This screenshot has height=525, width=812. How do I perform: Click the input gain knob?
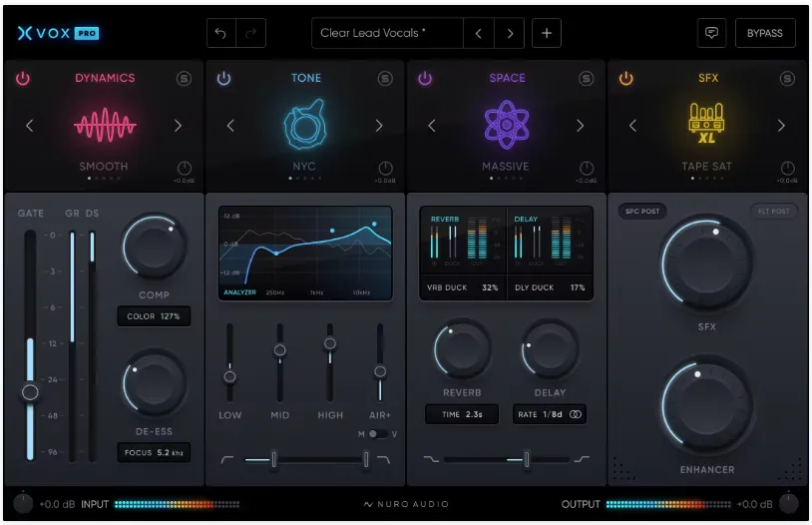23,503
